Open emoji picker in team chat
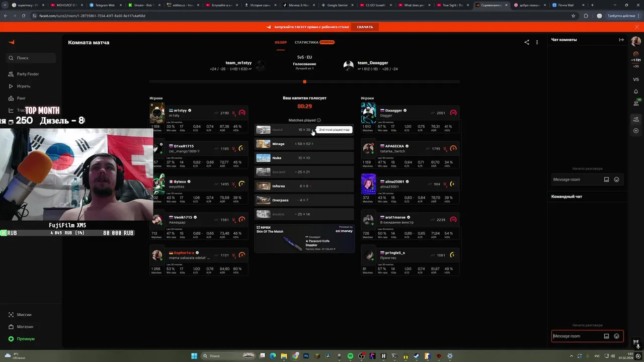Image resolution: width=644 pixels, height=362 pixels. tap(616, 336)
